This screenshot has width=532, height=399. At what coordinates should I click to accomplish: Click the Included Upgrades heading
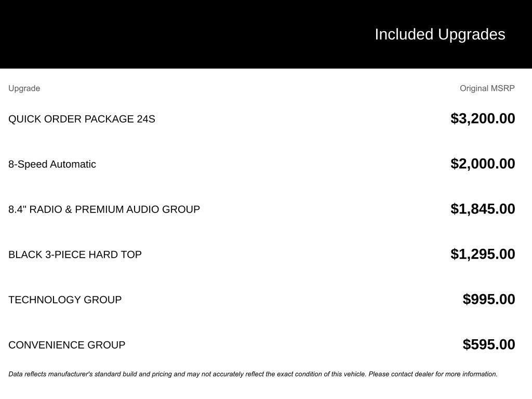tap(440, 35)
